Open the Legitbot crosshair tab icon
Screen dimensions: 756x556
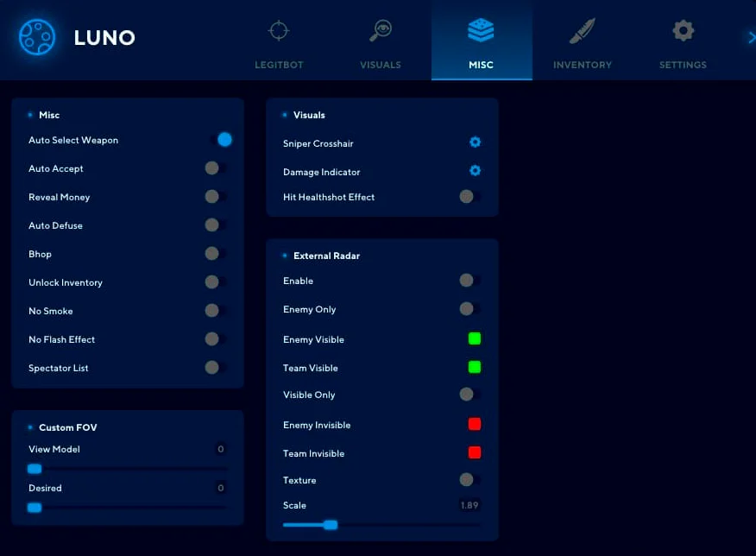pyautogui.click(x=278, y=32)
